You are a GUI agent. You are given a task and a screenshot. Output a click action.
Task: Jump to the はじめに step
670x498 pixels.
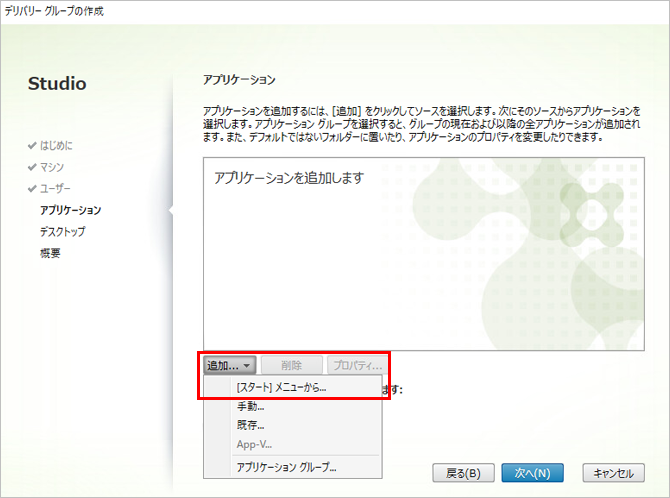[56, 146]
